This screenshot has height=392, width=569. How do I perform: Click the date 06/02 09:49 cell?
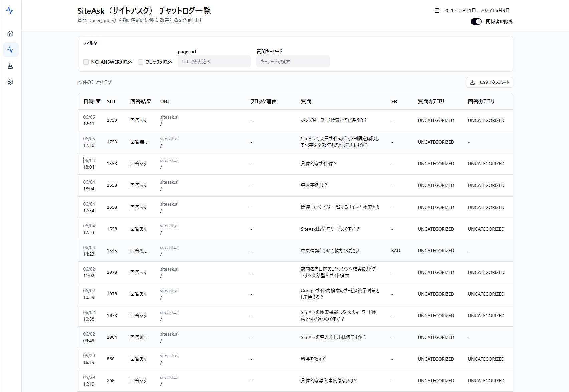(89, 337)
